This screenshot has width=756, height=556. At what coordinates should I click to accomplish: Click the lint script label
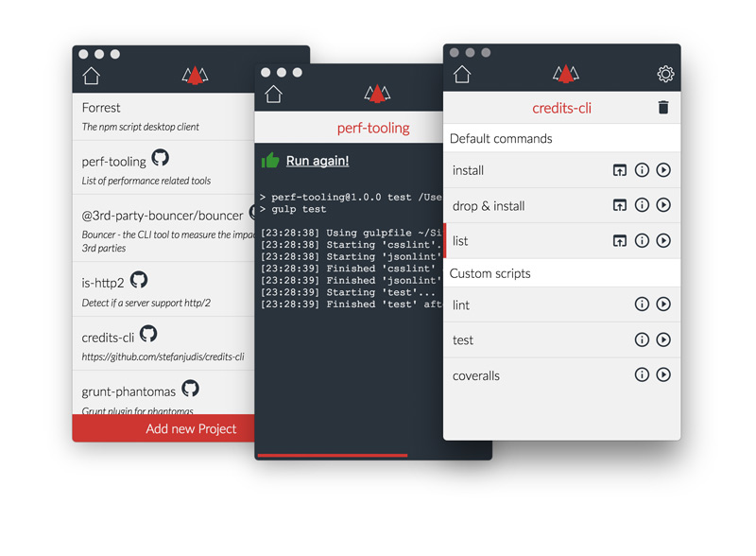pos(461,305)
